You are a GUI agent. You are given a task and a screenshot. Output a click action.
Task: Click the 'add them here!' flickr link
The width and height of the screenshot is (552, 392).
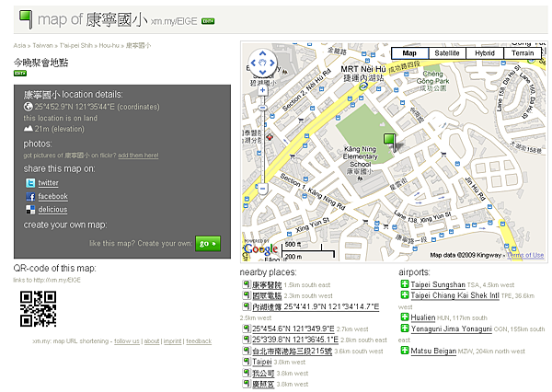tap(138, 156)
